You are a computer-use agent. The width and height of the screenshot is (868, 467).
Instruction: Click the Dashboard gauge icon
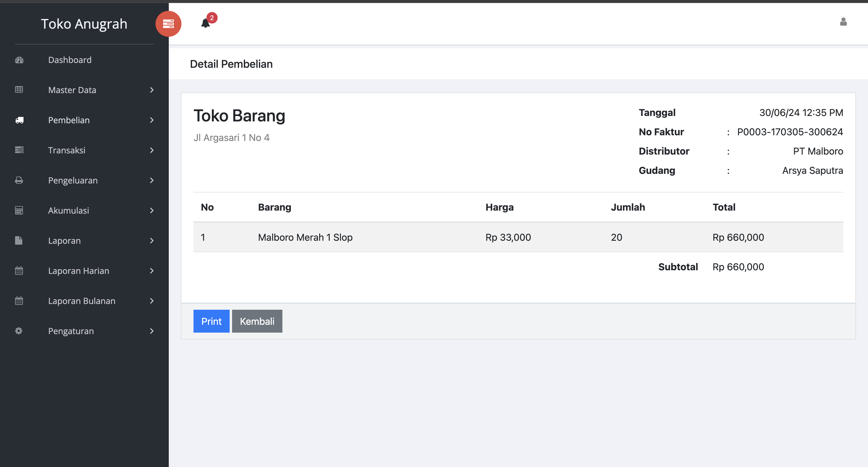tap(19, 60)
